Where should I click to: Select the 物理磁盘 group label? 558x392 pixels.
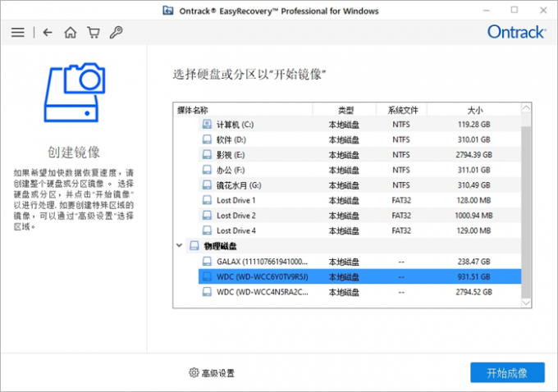(x=220, y=246)
